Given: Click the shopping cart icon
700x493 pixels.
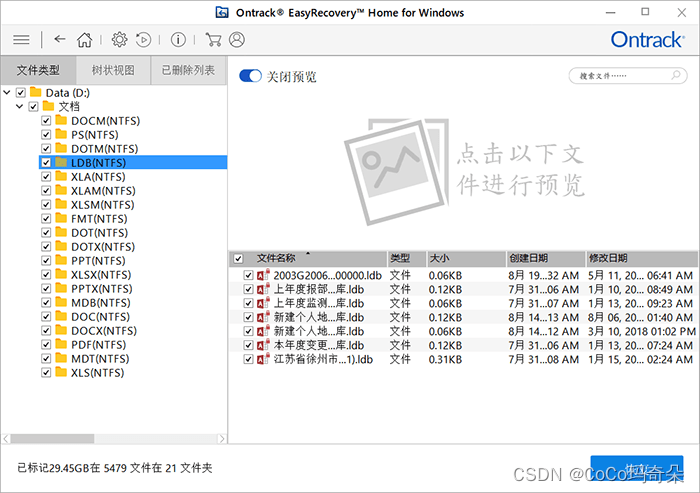Looking at the screenshot, I should [x=212, y=40].
